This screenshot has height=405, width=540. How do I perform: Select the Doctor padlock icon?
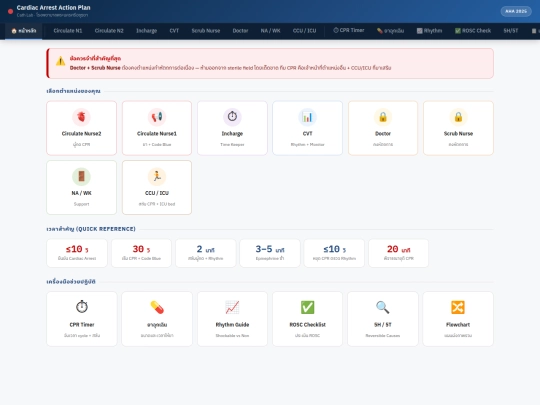pos(383,117)
